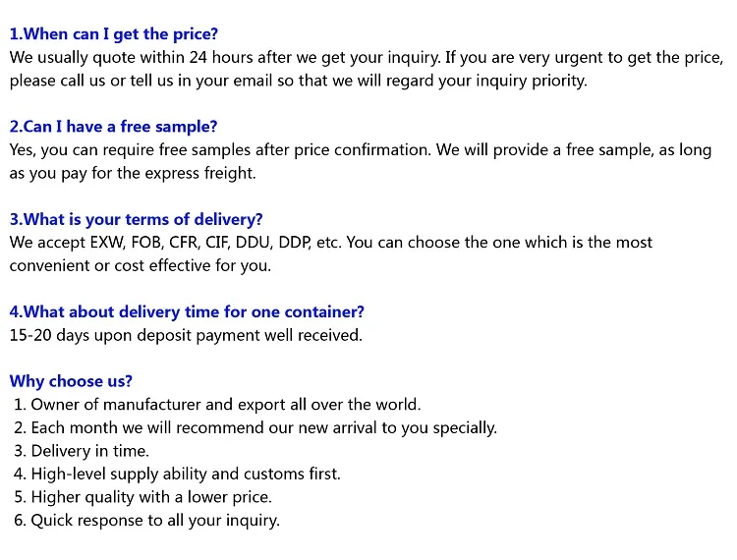Click the line starting "please call us or tell us"
The image size is (737, 560).
pos(298,81)
